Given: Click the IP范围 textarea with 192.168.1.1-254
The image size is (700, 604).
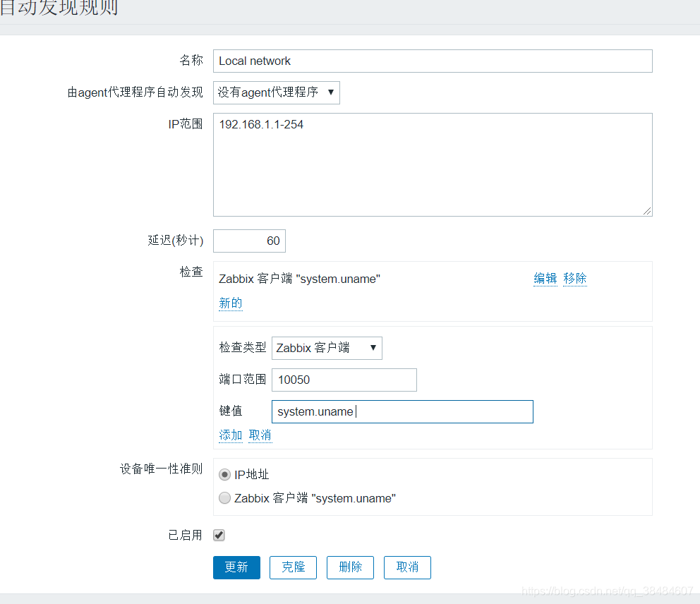Looking at the screenshot, I should click(x=433, y=164).
